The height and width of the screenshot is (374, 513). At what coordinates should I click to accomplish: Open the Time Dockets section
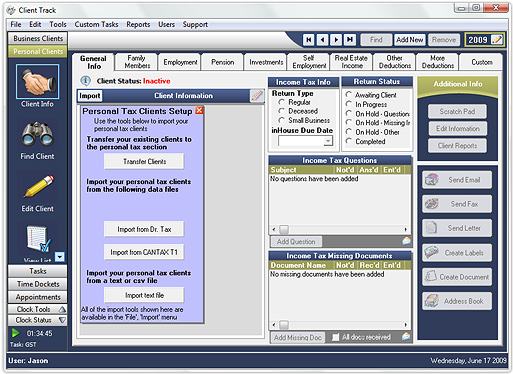(x=38, y=284)
